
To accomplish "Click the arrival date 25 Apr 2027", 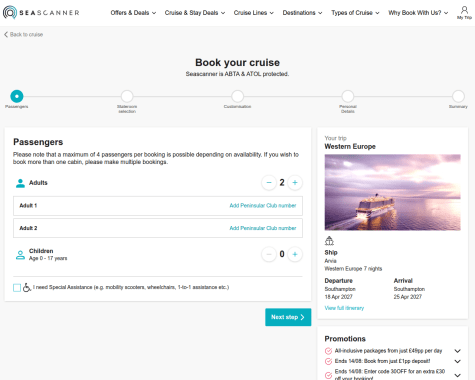I will click(408, 297).
